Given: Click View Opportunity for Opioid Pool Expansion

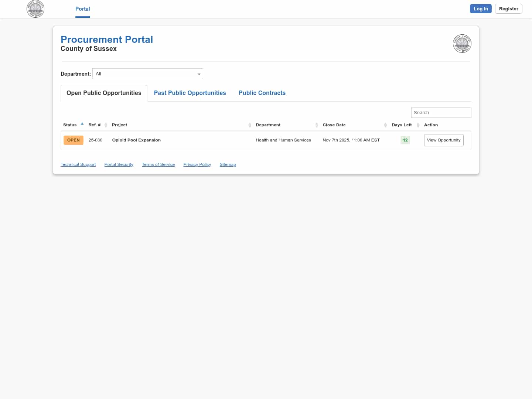Looking at the screenshot, I should [x=443, y=140].
